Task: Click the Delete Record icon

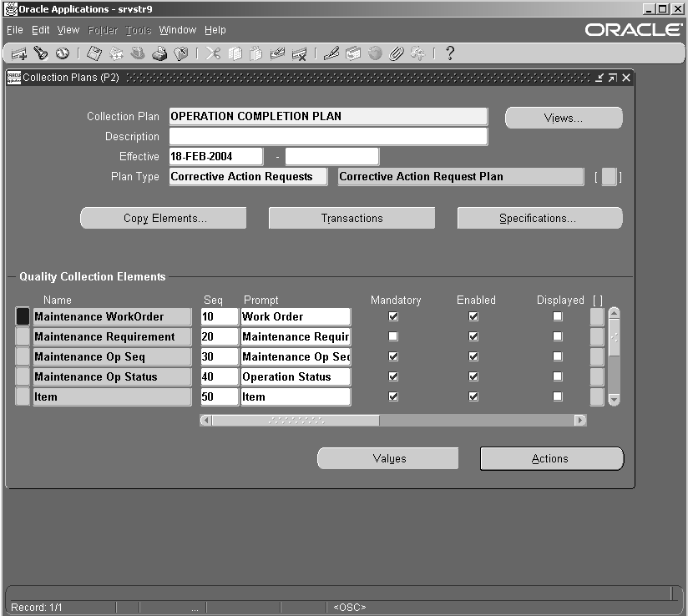Action: pyautogui.click(x=299, y=54)
